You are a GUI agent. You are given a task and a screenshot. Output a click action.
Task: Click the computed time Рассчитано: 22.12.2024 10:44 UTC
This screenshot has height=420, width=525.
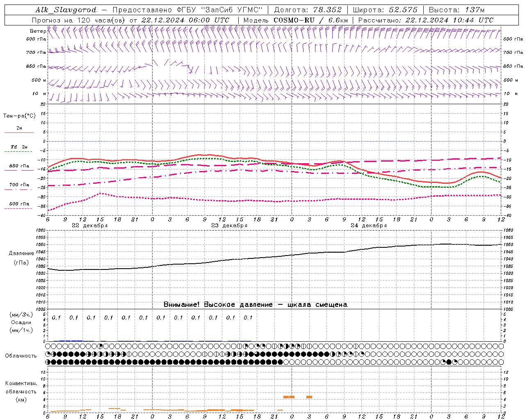[x=426, y=20]
